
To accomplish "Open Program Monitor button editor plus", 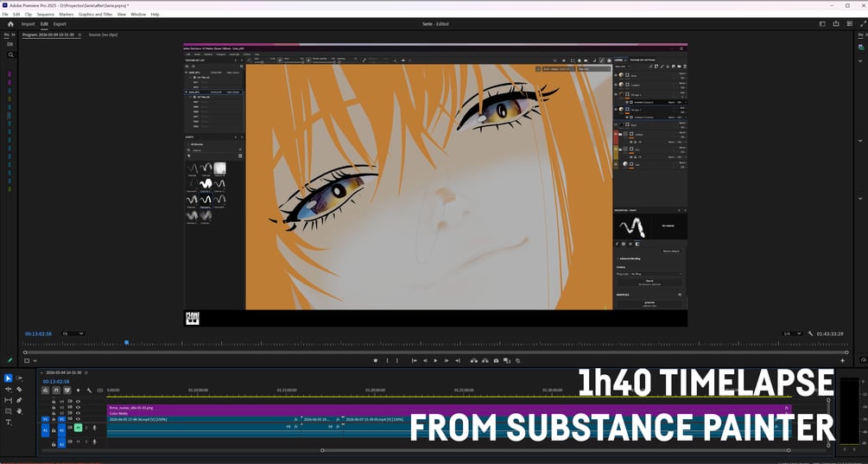I will [843, 360].
